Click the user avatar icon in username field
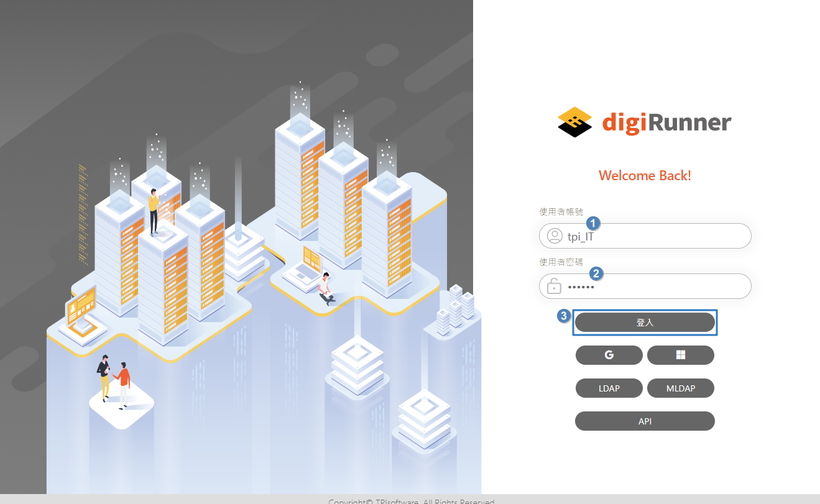Image resolution: width=820 pixels, height=504 pixels. pos(555,236)
